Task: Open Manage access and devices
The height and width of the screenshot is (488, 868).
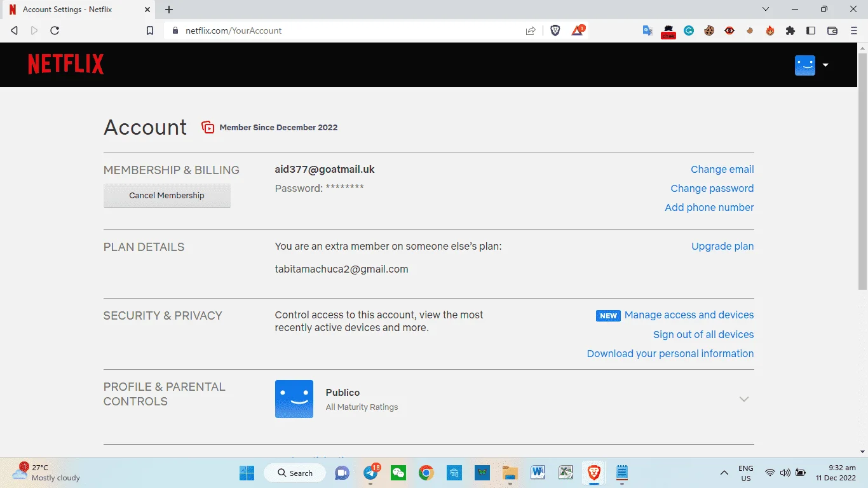Action: [x=689, y=315]
